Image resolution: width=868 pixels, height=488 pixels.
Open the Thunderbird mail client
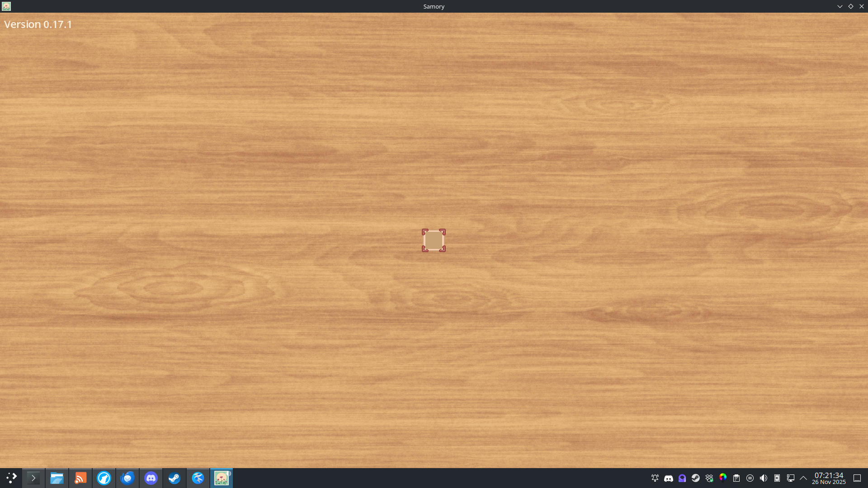click(127, 478)
